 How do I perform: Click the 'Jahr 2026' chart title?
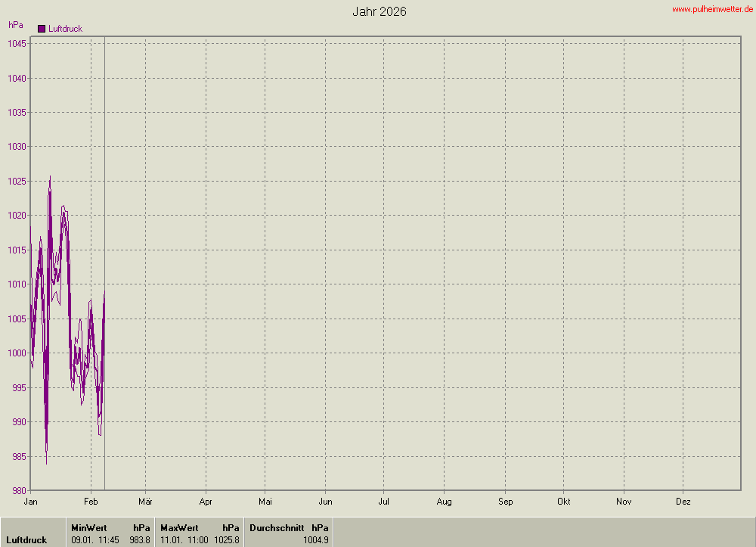pos(380,11)
